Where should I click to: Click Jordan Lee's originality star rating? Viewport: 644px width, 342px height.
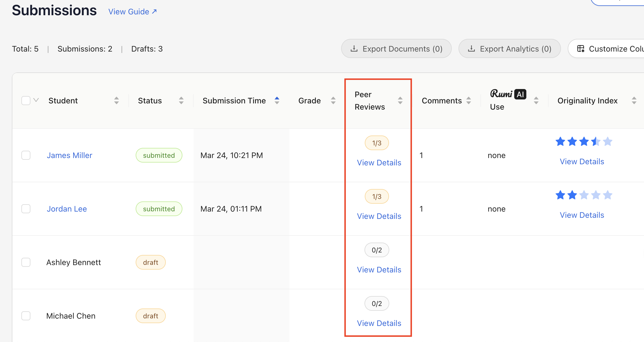pos(584,195)
